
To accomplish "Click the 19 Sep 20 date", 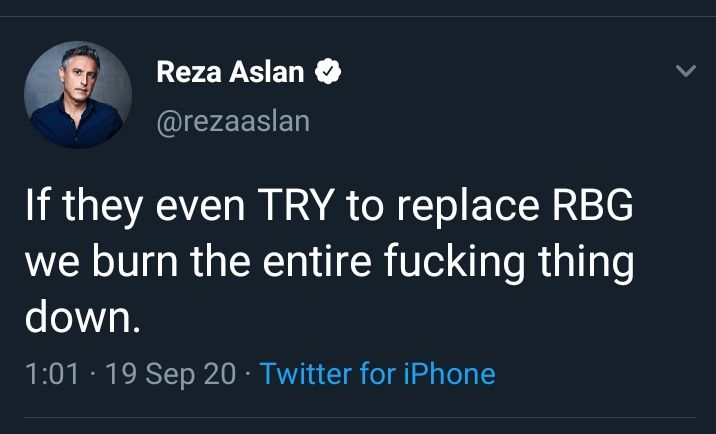I will [171, 374].
